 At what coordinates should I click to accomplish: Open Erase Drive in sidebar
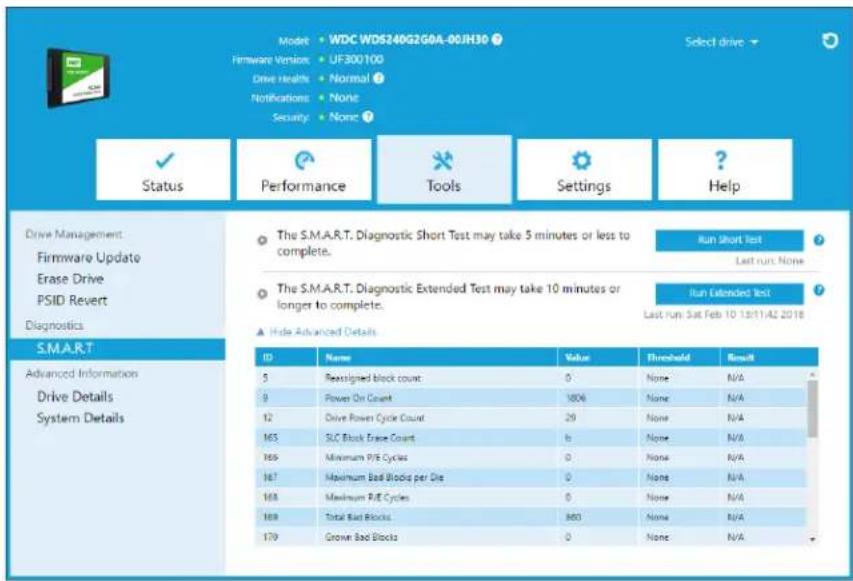click(70, 279)
